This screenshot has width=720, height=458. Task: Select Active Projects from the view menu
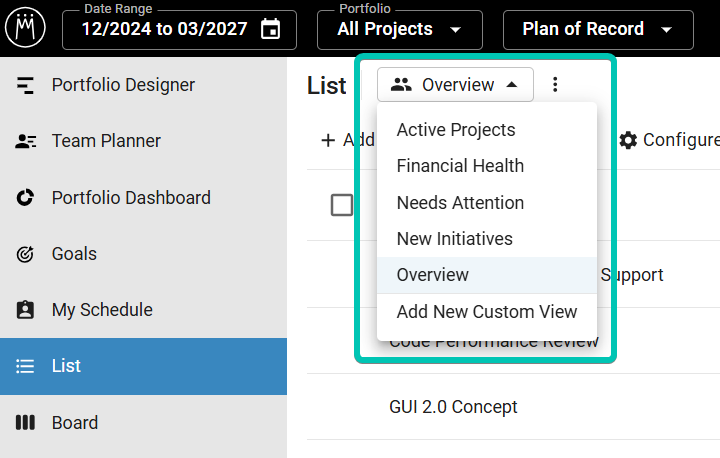456,130
